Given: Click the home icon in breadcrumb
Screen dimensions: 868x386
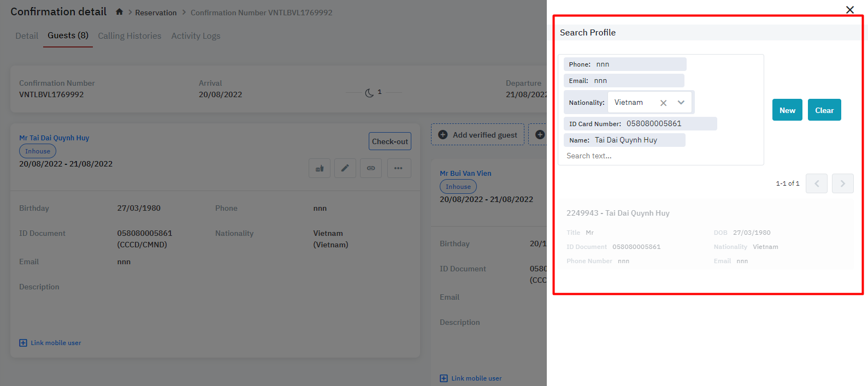Looking at the screenshot, I should pos(119,12).
